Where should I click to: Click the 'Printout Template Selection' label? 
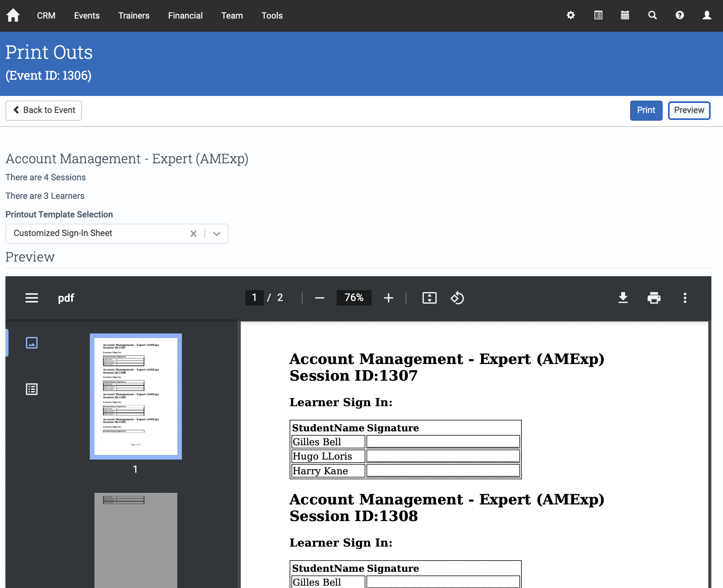click(59, 215)
